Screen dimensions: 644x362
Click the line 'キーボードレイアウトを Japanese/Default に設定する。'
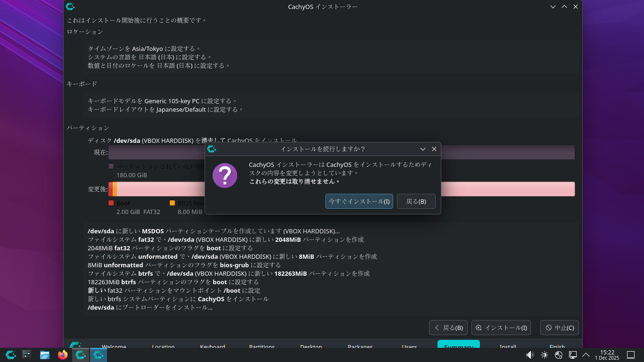[166, 109]
